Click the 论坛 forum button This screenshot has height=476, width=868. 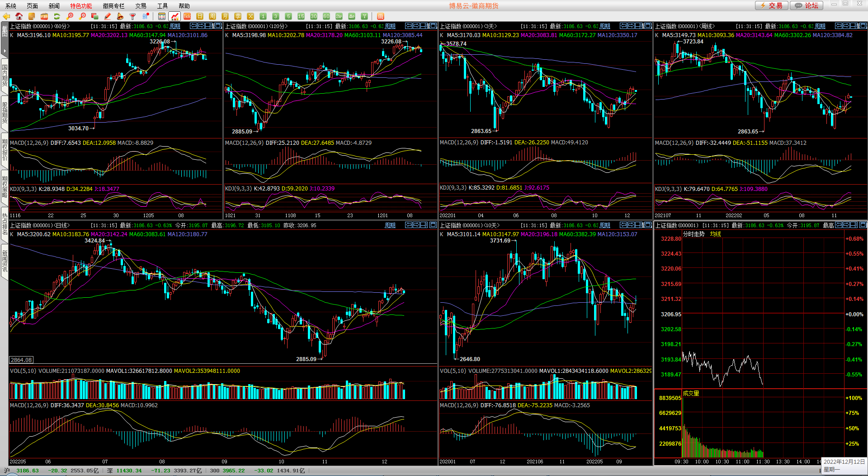tap(807, 5)
